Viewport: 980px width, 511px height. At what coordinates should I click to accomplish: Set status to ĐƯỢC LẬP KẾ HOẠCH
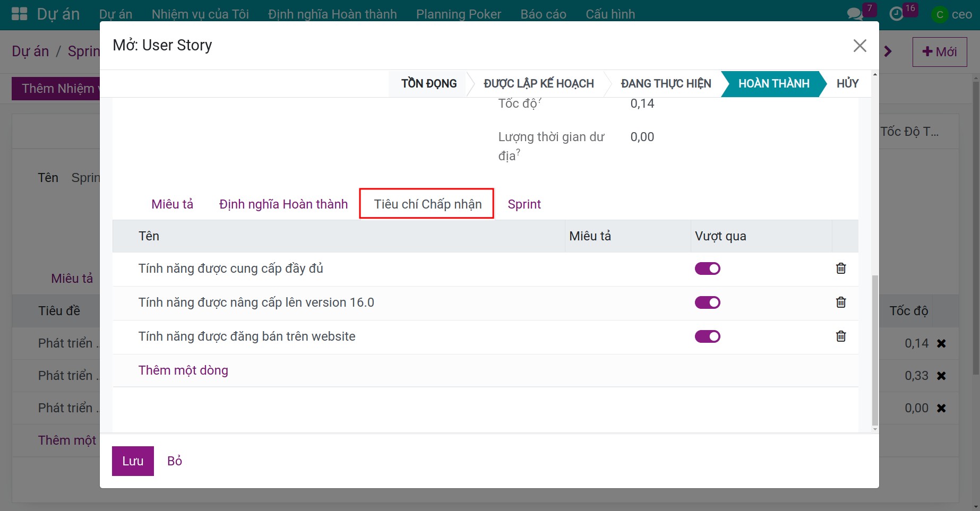(538, 84)
